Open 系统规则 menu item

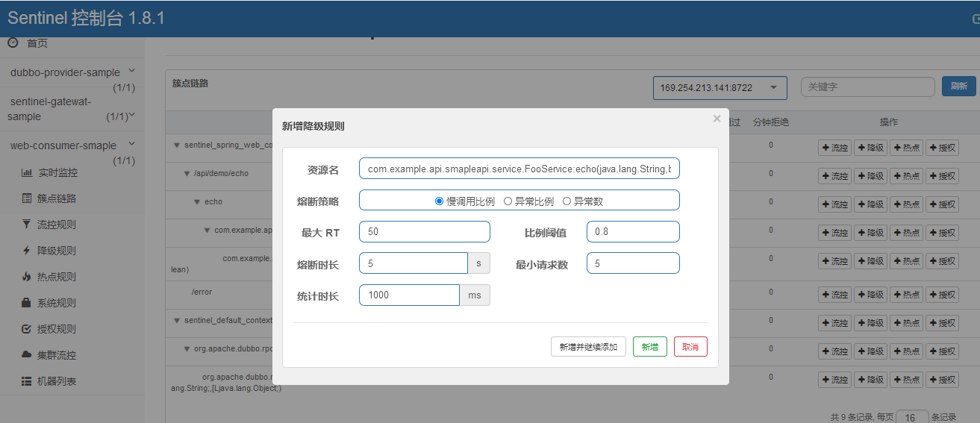(57, 303)
